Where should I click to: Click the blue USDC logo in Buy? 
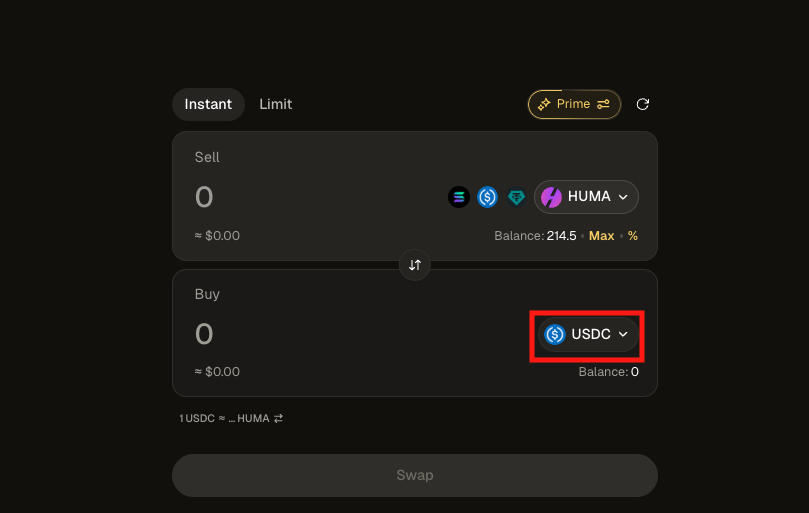[x=555, y=334]
